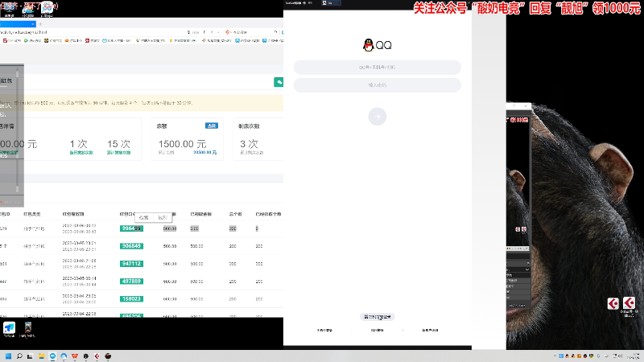This screenshot has width=644, height=362.
Task: Click the green code 158023
Action: tap(131, 298)
